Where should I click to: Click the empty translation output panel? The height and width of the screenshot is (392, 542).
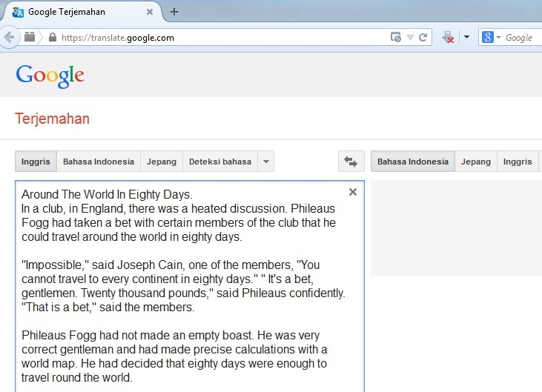tap(456, 228)
